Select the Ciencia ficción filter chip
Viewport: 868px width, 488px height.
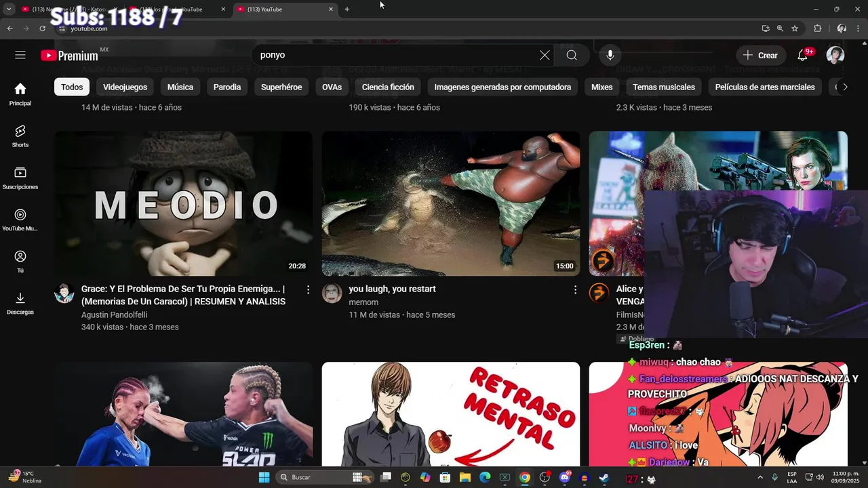(x=388, y=87)
